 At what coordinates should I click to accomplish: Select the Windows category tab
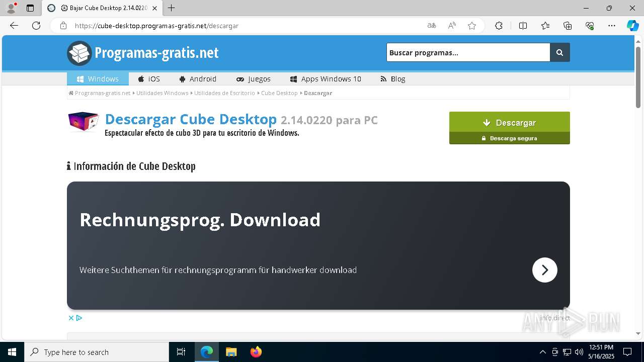click(98, 79)
